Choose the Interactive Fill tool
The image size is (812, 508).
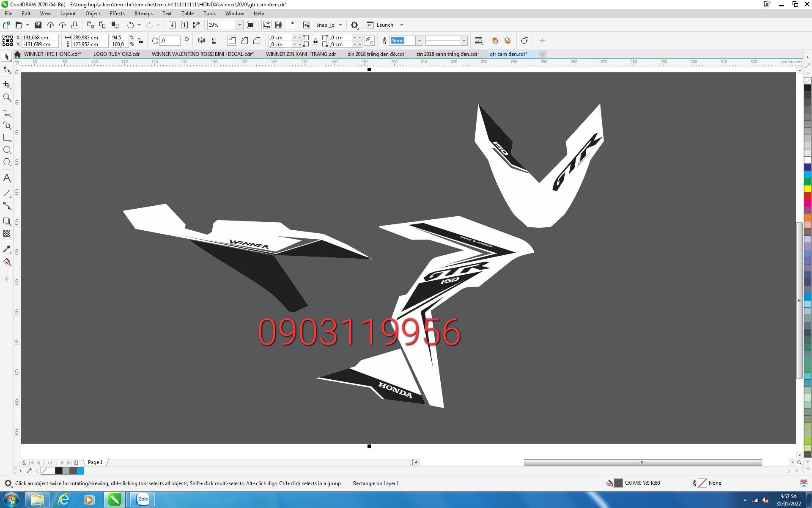pyautogui.click(x=7, y=262)
